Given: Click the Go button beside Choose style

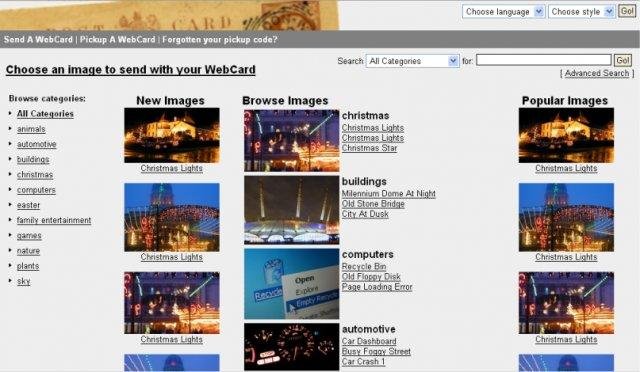Looking at the screenshot, I should (627, 11).
